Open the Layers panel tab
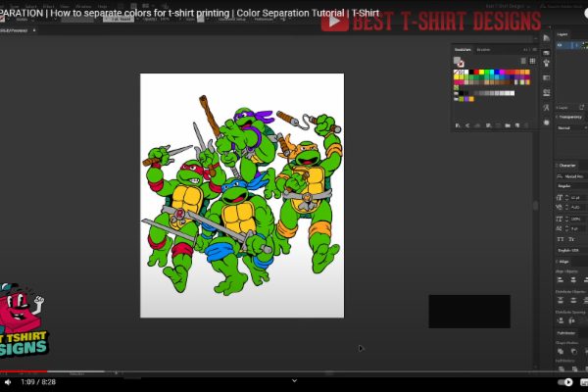 tap(563, 34)
